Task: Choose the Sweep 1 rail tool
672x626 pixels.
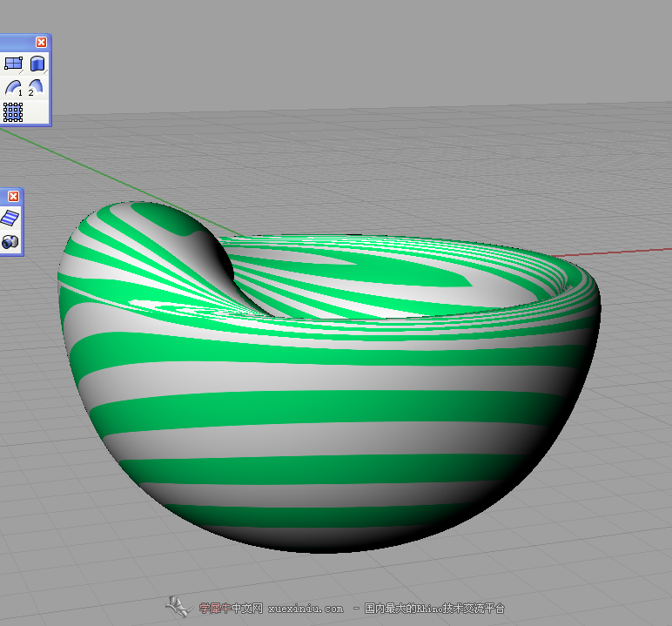Action: [x=13, y=88]
